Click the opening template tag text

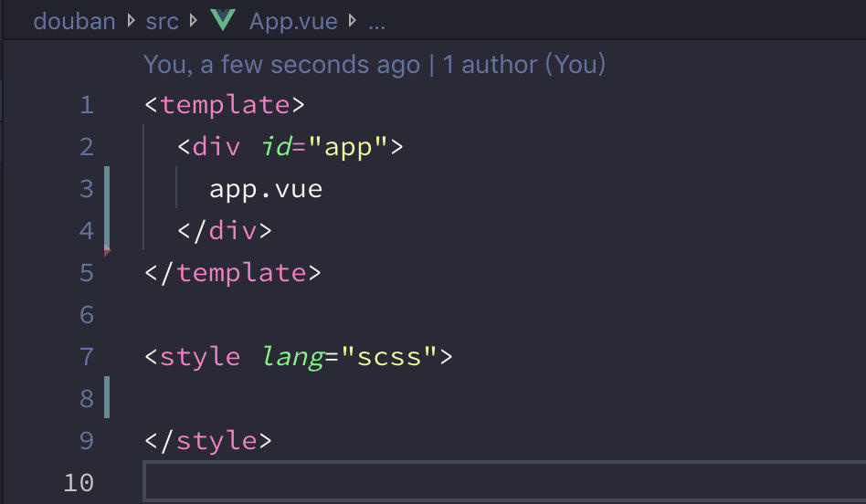[224, 105]
